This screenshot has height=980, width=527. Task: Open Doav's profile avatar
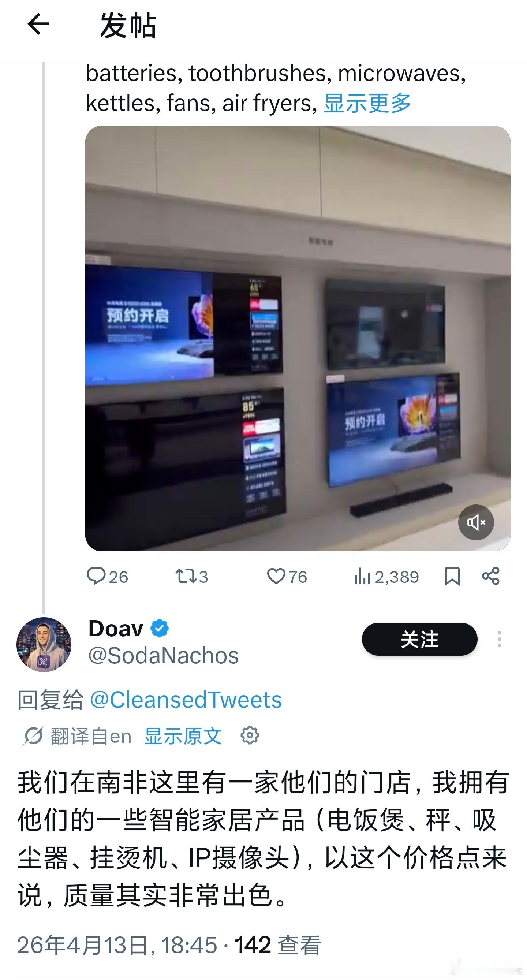click(44, 644)
